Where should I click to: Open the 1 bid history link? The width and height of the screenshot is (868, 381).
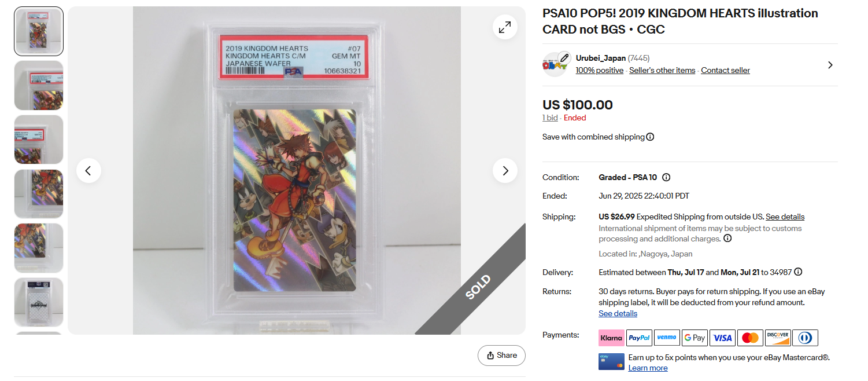(550, 118)
